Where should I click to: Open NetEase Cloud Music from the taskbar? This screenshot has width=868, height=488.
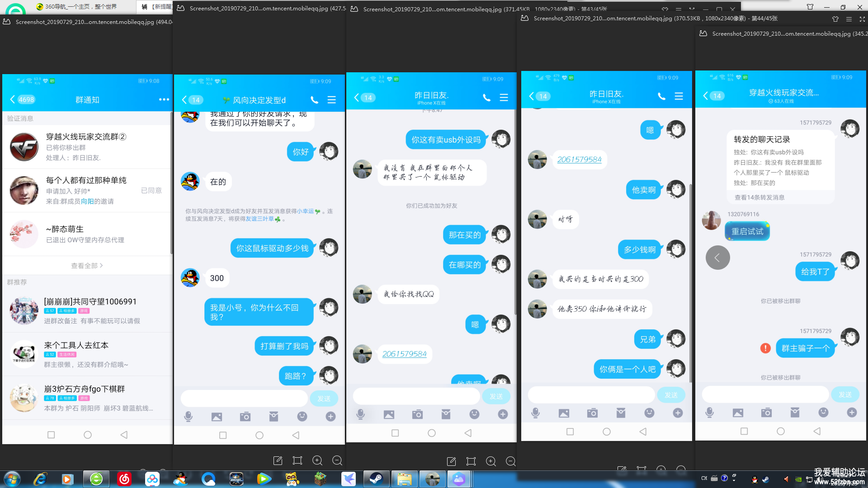[x=124, y=479]
